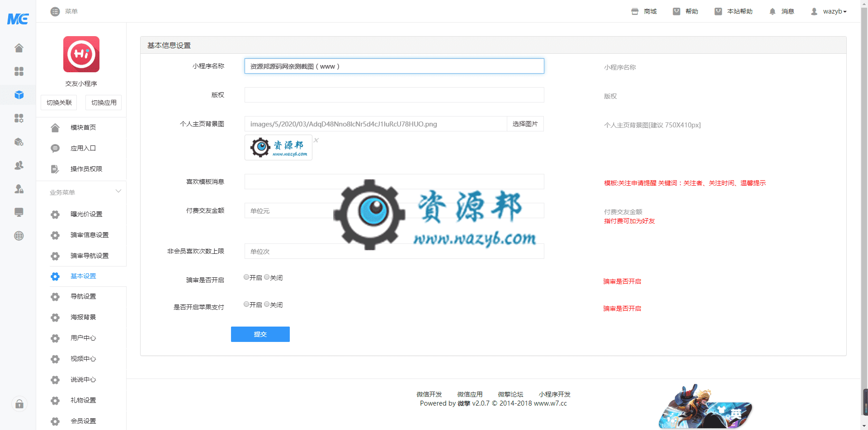
Task: Go to 说说中心 menu item
Action: pyautogui.click(x=83, y=379)
